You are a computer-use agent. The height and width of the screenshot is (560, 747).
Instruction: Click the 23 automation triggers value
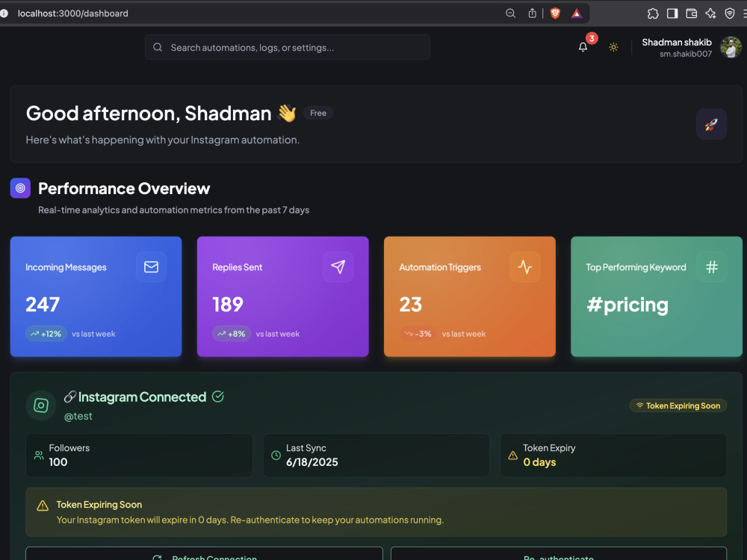click(410, 305)
